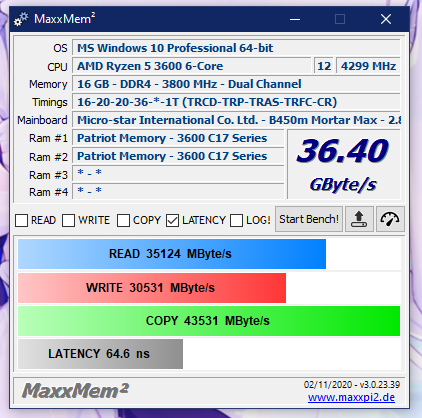Select the Memory field 16 GB - DDR4 - 3800 MHz
Screen dimensions: 422x418
236,84
